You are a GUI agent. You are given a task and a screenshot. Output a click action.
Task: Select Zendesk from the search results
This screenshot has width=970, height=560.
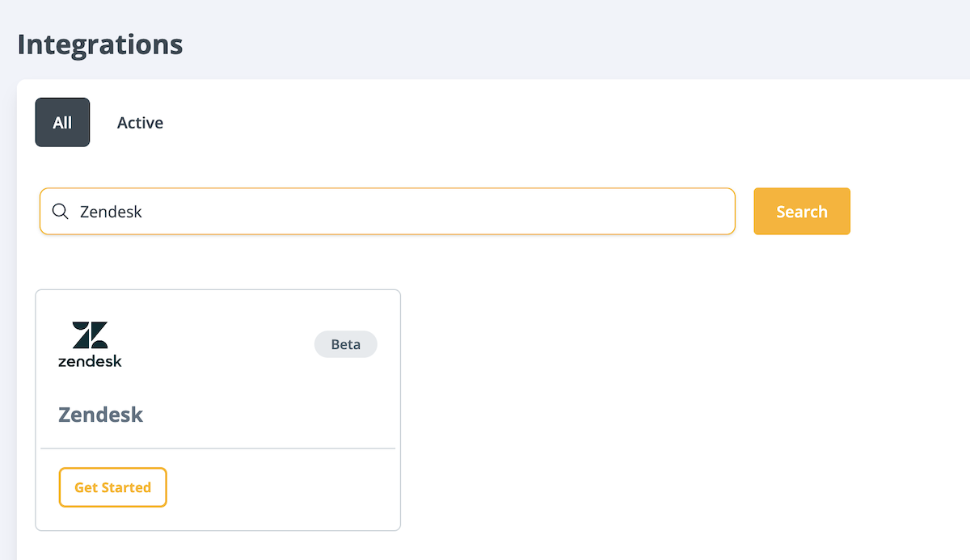click(x=217, y=409)
